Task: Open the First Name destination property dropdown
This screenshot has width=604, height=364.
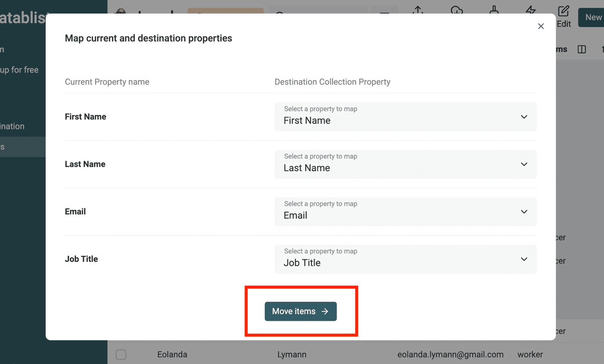Action: pos(405,117)
